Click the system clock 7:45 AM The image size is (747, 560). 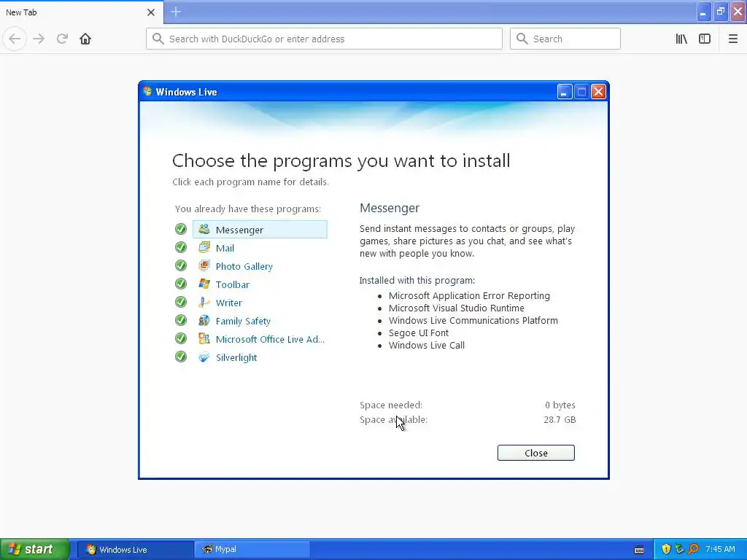tap(720, 549)
